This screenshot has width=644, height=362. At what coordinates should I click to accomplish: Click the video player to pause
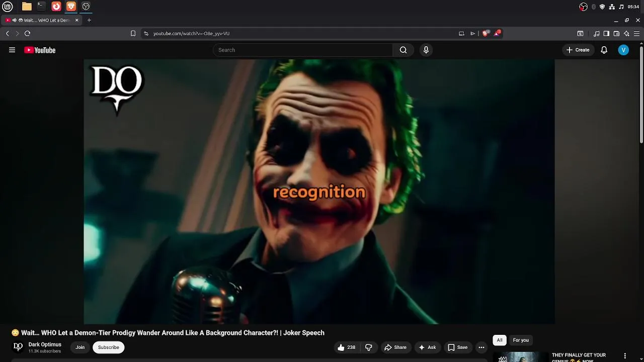(x=319, y=192)
